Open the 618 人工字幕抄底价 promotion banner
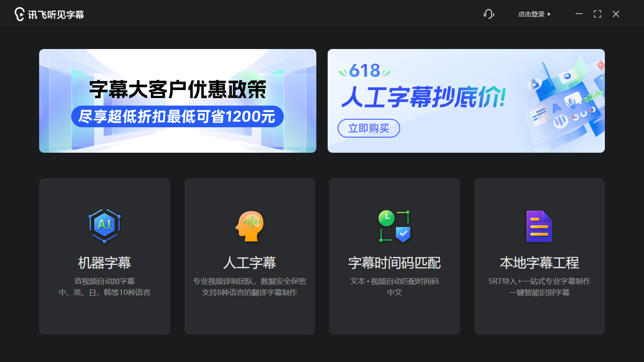The image size is (644, 362). tap(466, 100)
